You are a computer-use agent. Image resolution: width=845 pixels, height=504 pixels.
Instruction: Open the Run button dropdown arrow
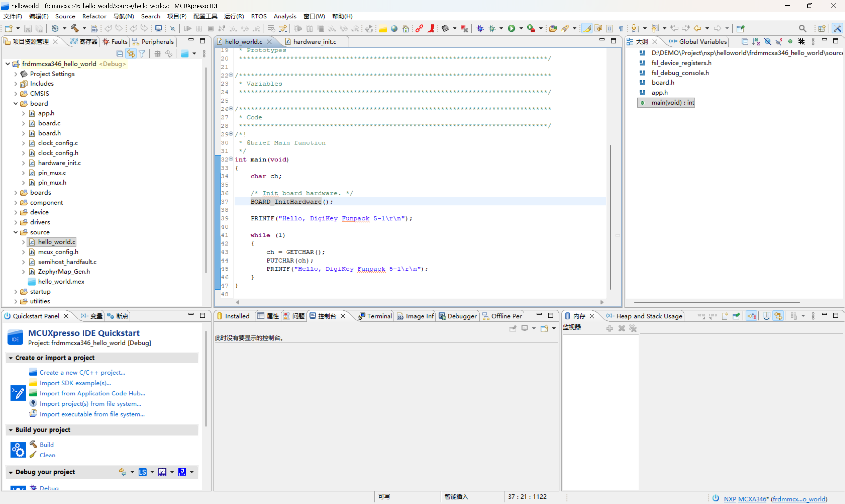click(521, 28)
